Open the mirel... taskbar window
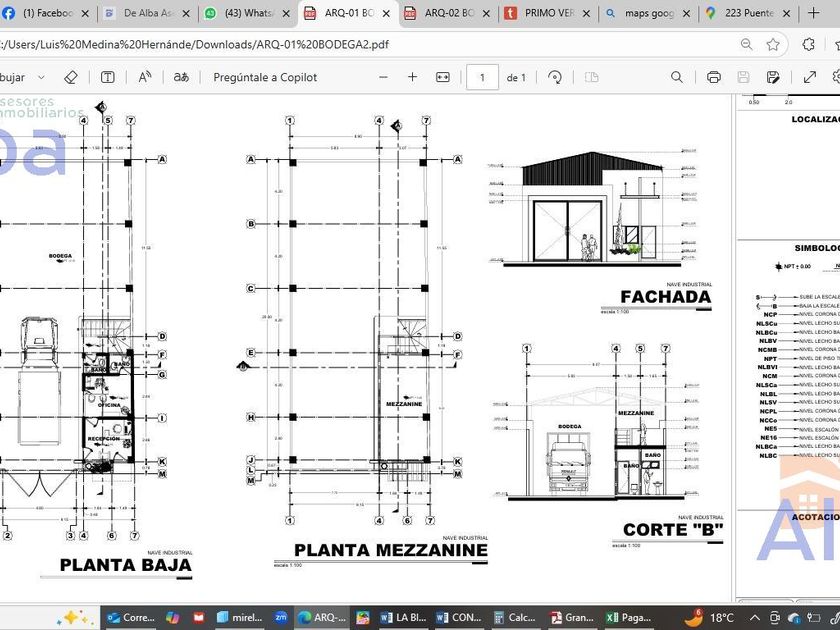840x630 pixels. (x=239, y=617)
